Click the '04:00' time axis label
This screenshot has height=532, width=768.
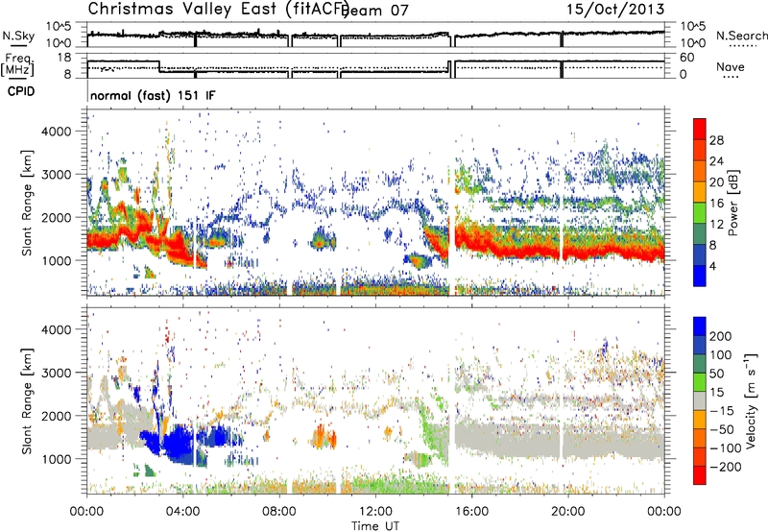coord(183,512)
